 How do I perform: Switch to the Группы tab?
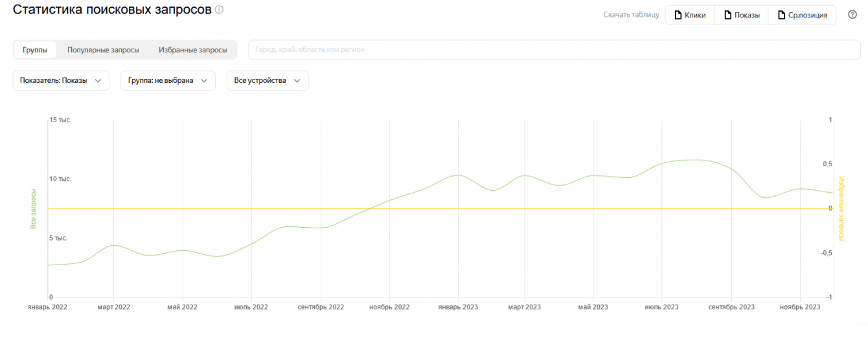coord(35,50)
